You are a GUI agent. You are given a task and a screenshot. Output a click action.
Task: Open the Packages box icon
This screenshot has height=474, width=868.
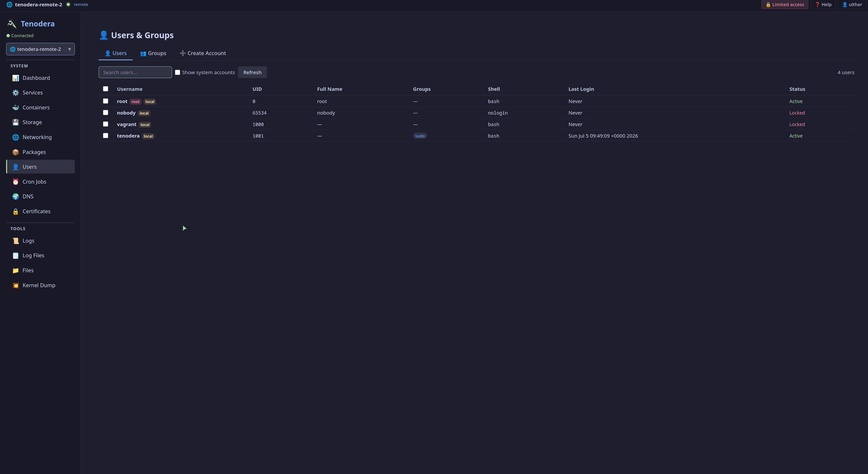pos(15,152)
